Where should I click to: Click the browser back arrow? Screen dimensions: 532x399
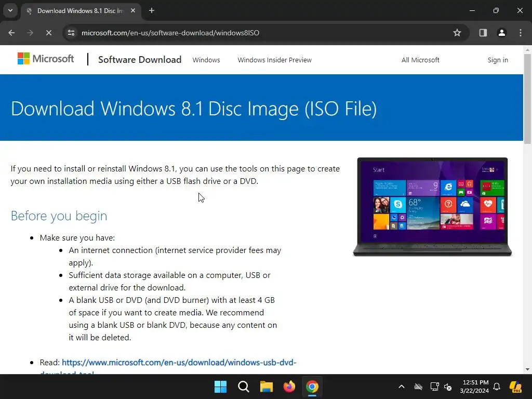click(11, 33)
